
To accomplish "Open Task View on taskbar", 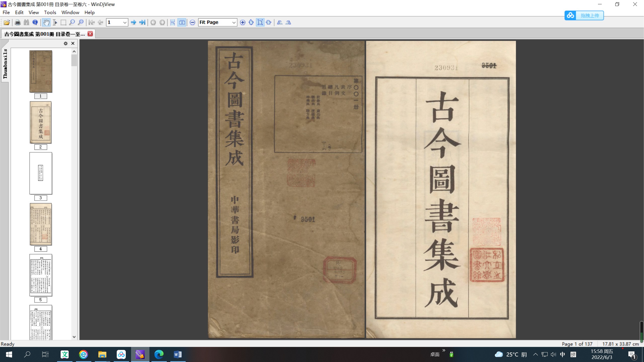I will [45, 354].
